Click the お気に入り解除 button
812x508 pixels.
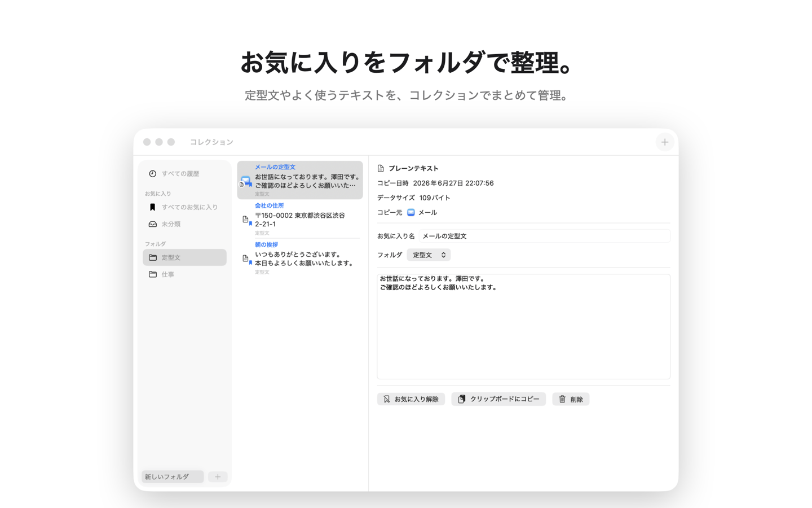point(411,399)
